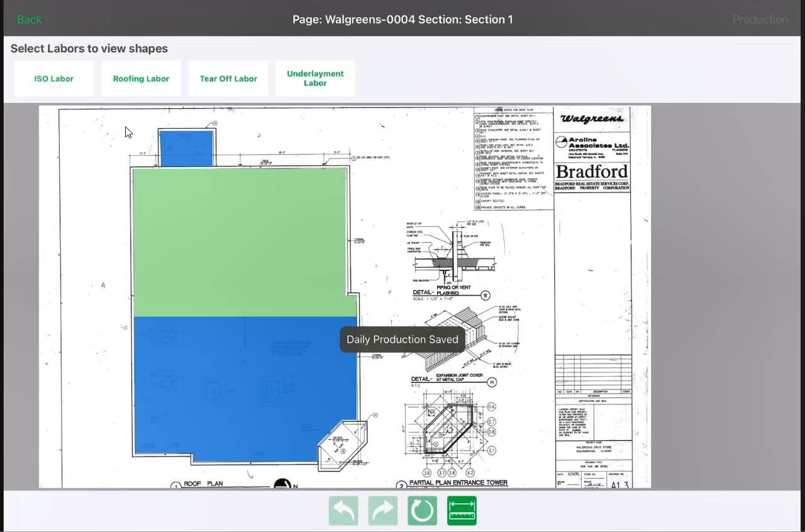This screenshot has width=805, height=532.
Task: Go back using the Back button
Action: pos(29,19)
